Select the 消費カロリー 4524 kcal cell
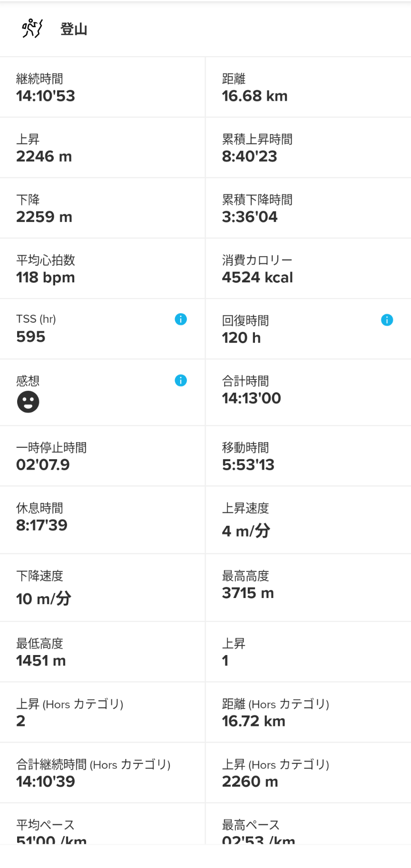Screen dimensions: 411x868 coord(308,269)
